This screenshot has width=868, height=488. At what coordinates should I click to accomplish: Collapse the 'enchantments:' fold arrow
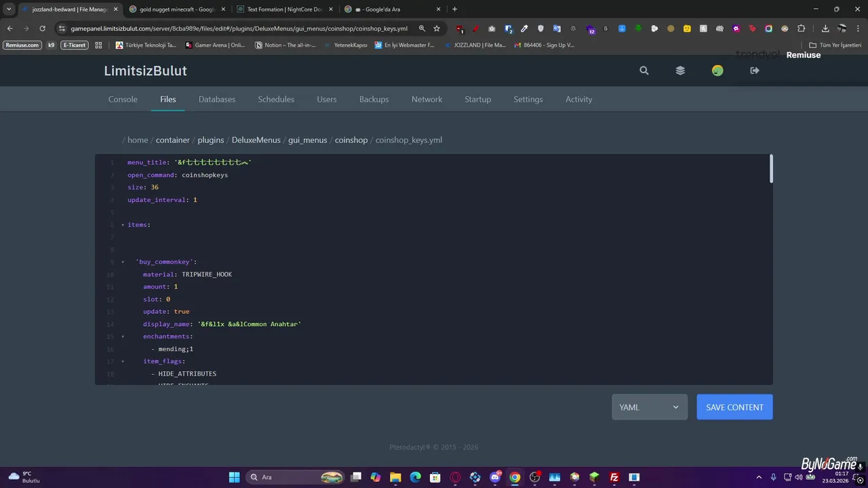click(x=123, y=336)
